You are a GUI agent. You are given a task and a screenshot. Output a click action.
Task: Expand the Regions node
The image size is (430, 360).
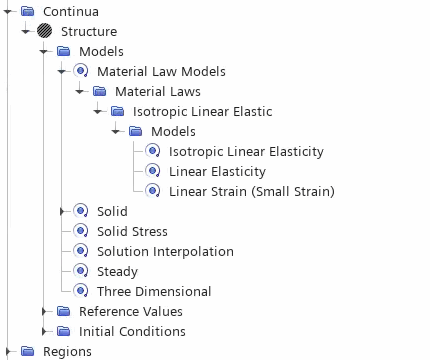(8, 351)
